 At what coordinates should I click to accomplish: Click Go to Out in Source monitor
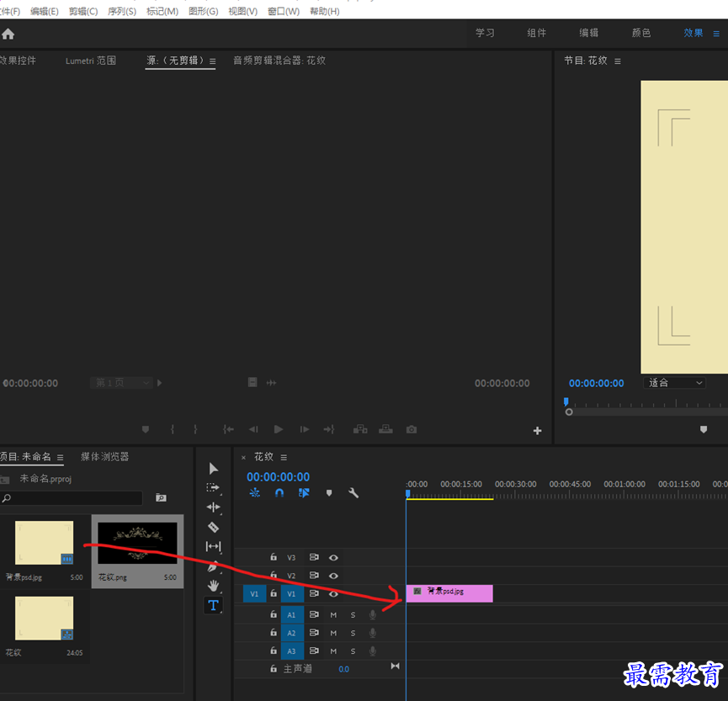pyautogui.click(x=329, y=429)
